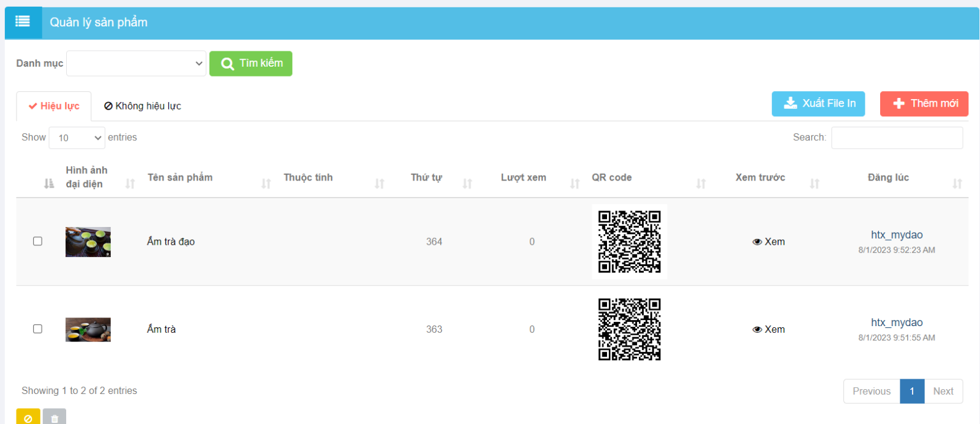
Task: Sort by Thuộc tính column
Action: click(x=379, y=184)
